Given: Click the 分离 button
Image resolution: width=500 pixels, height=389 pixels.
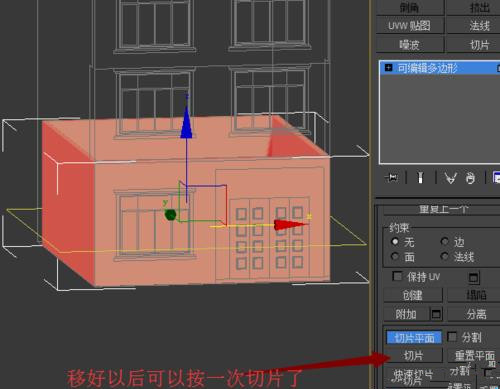Looking at the screenshot, I should (x=473, y=314).
